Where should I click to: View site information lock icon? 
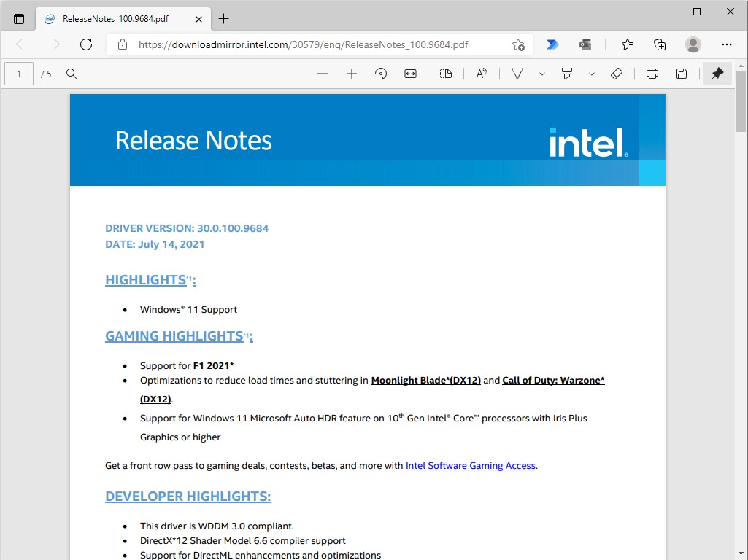123,44
